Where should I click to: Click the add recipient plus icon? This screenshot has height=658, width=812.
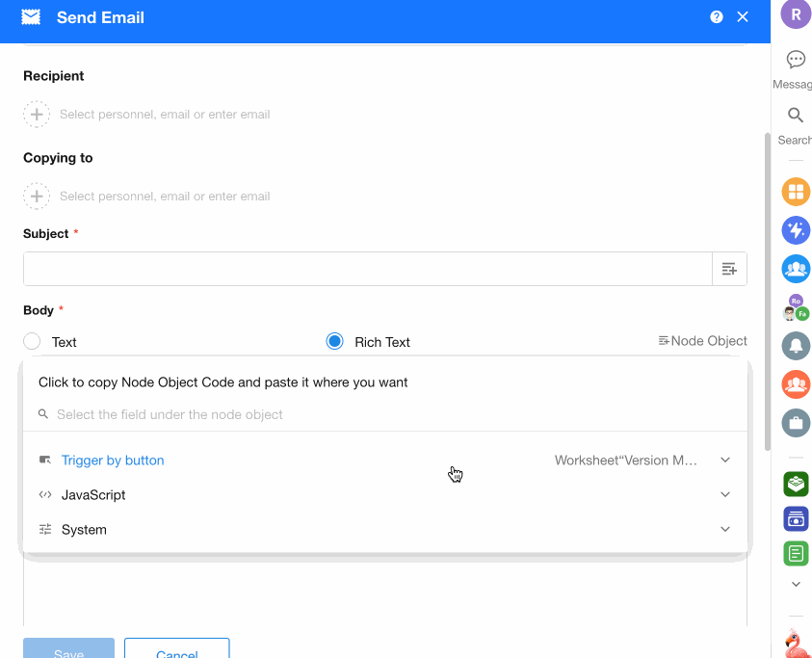click(x=37, y=115)
